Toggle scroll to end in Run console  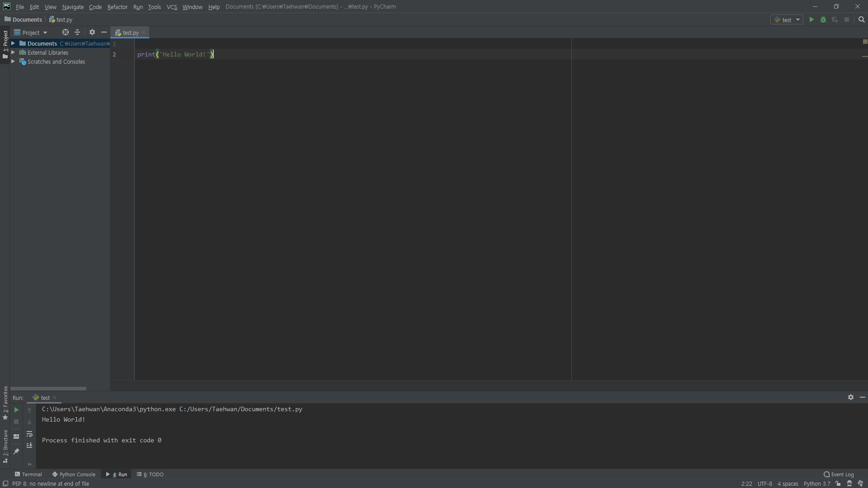click(x=29, y=446)
